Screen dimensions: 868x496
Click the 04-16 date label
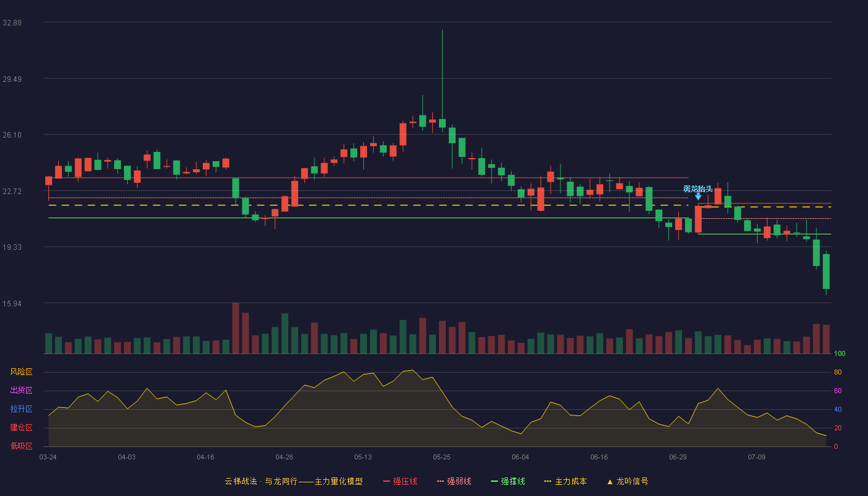point(205,457)
